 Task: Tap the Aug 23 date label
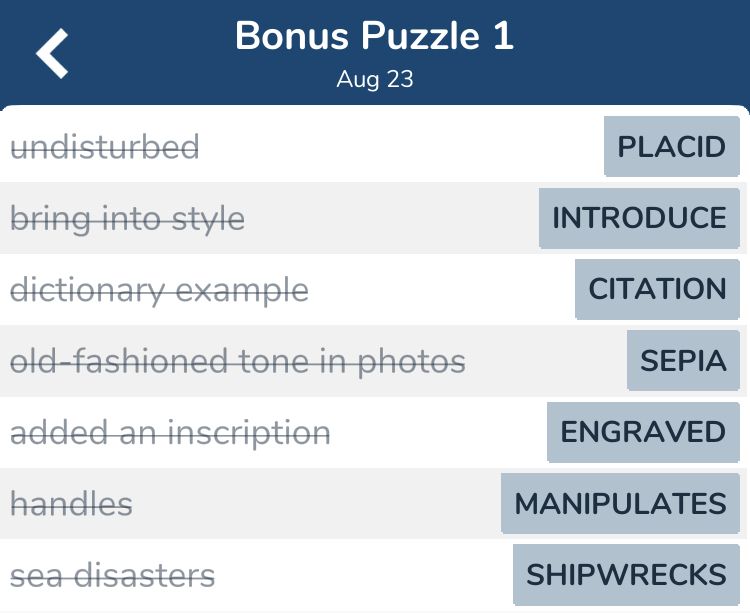coord(374,80)
